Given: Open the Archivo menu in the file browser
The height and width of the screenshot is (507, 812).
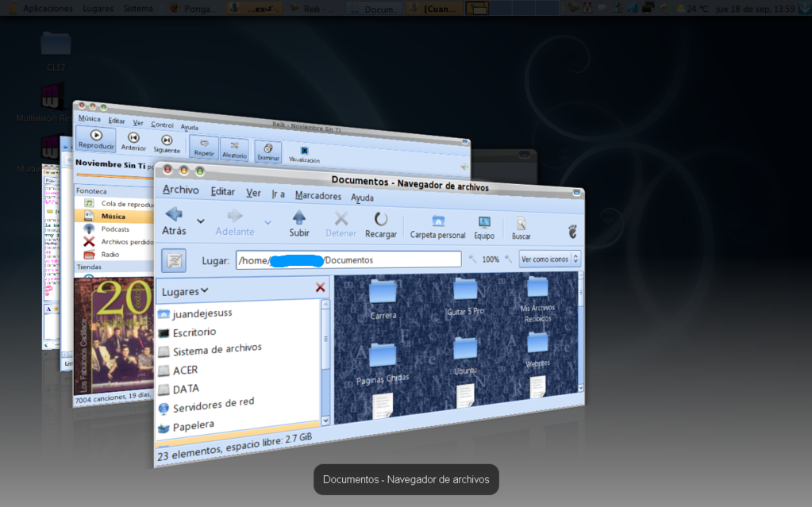Looking at the screenshot, I should 180,190.
